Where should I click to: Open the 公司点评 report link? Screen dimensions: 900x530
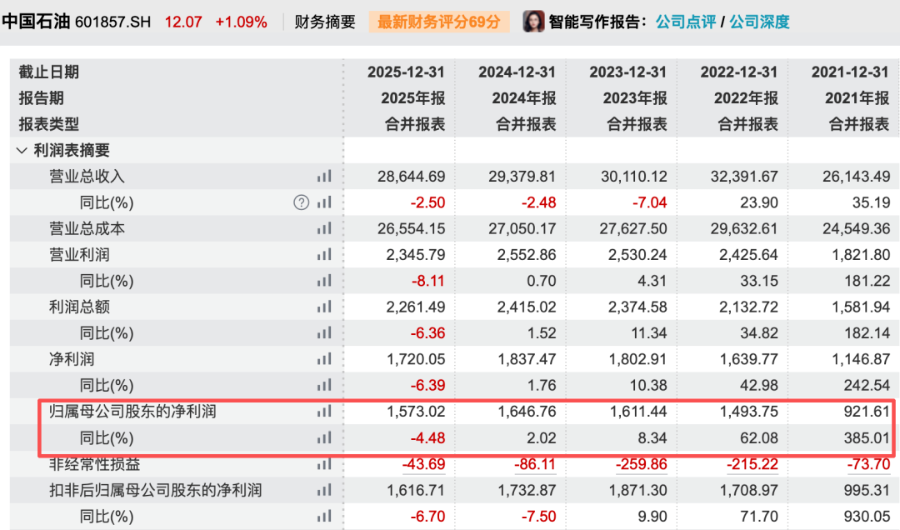[685, 21]
